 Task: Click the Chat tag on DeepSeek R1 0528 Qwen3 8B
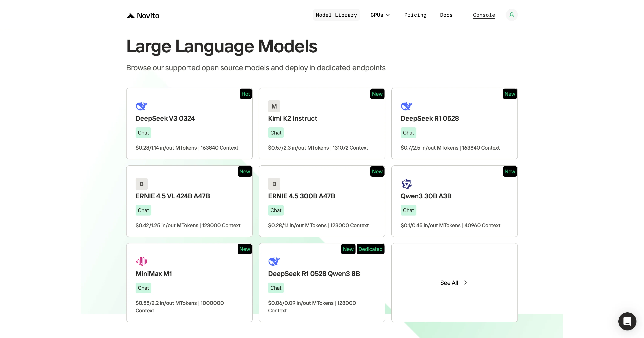[276, 288]
